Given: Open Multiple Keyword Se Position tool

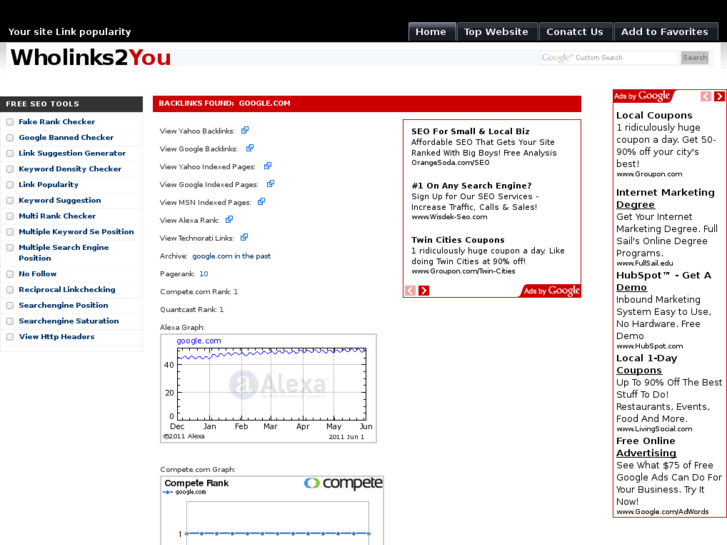Looking at the screenshot, I should (76, 232).
